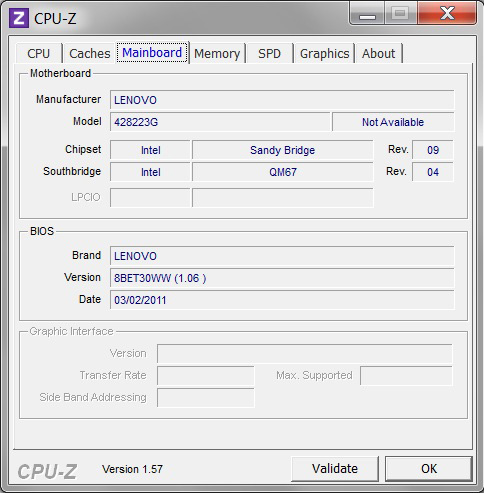Screen dimensions: 484x493
Task: Click the Chipset vendor Intel field
Action: tap(150, 150)
